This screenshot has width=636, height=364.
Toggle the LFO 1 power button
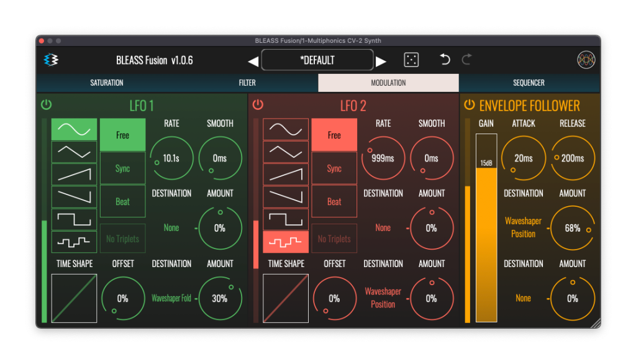pyautogui.click(x=46, y=105)
